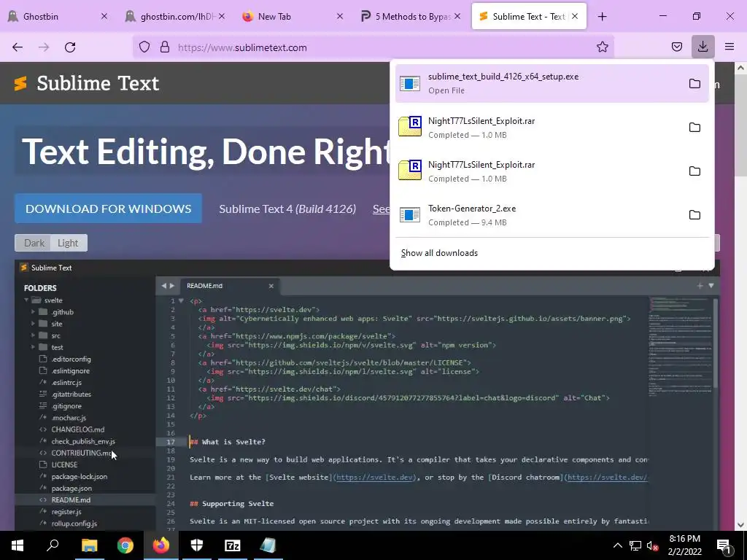Viewport: 747px width, 560px height.
Task: Add a new editor tab with plus
Action: click(x=700, y=286)
